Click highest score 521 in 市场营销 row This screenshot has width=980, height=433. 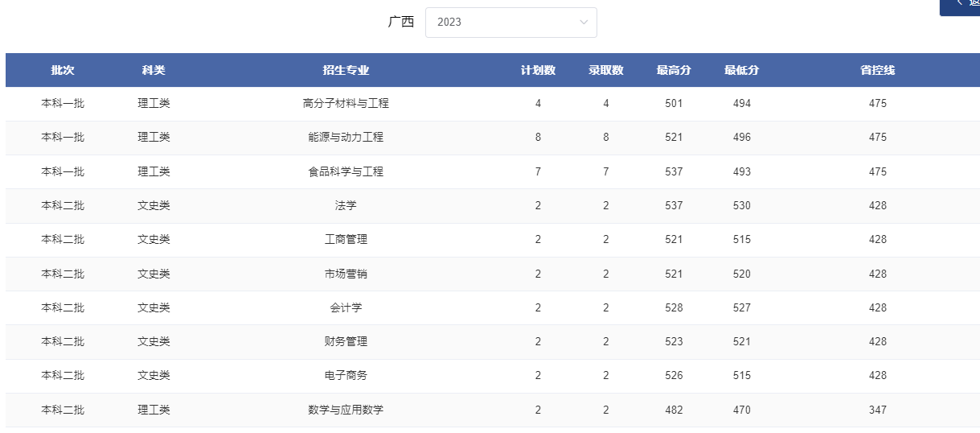(674, 274)
